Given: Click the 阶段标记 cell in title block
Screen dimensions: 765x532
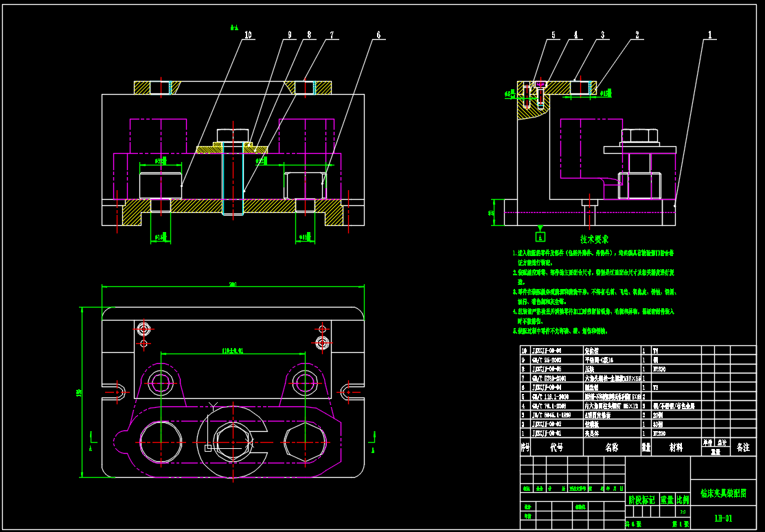Looking at the screenshot, I should pos(641,500).
